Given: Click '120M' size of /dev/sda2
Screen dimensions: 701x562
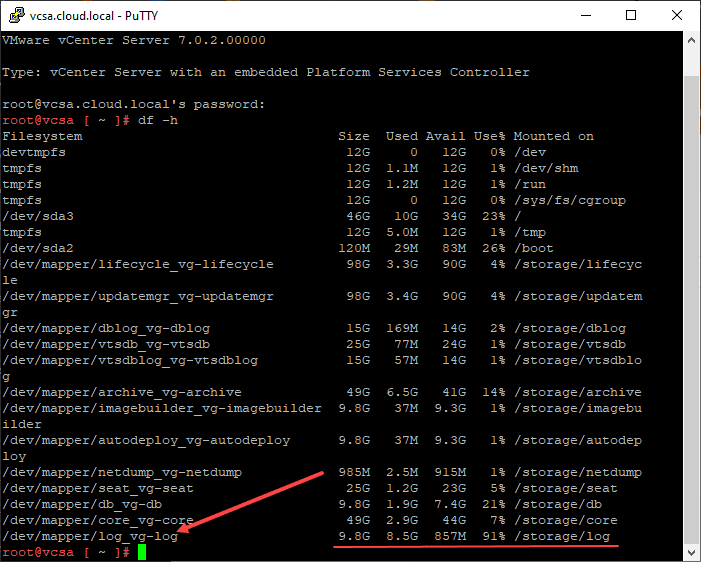Looking at the screenshot, I should [x=354, y=248].
